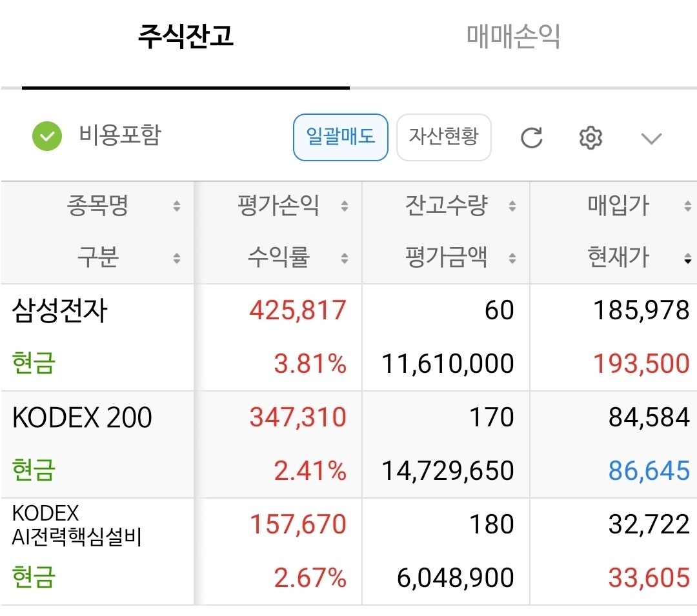The image size is (697, 616).
Task: Open the settings gear icon
Action: pyautogui.click(x=591, y=137)
